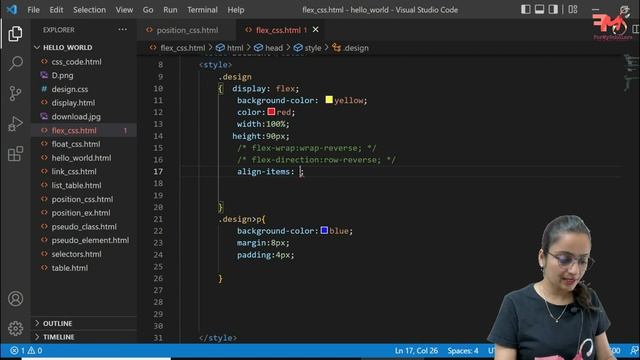The image size is (640, 360).
Task: Open the Extensions view icon
Action: (15, 154)
